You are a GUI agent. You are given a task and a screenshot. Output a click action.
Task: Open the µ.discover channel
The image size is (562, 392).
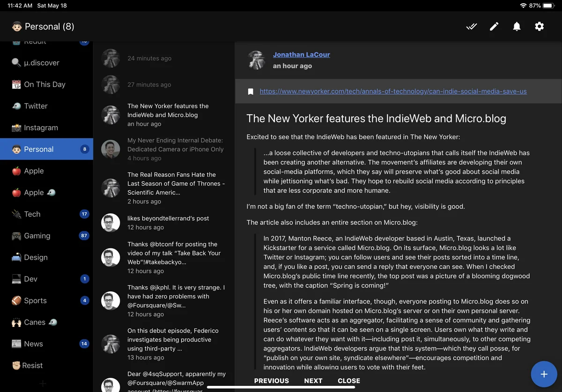click(x=41, y=63)
